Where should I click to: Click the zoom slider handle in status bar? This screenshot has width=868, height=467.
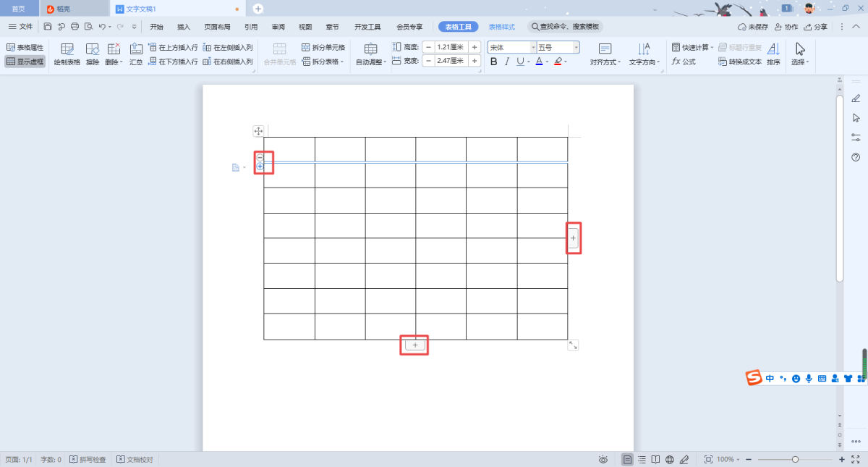tap(795, 460)
